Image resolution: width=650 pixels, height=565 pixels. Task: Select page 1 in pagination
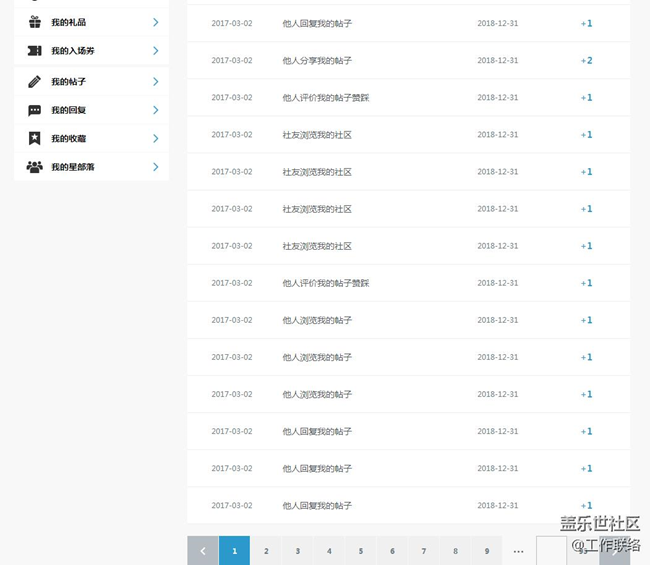235,550
